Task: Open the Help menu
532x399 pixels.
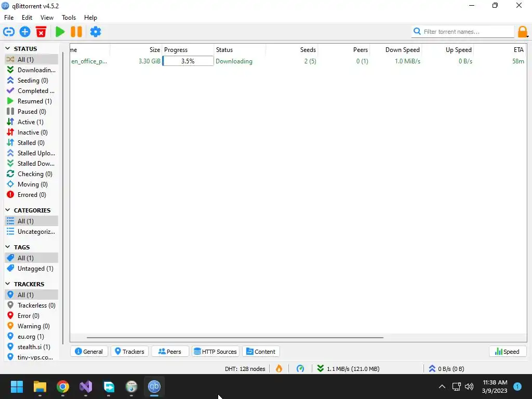Action: pyautogui.click(x=90, y=18)
